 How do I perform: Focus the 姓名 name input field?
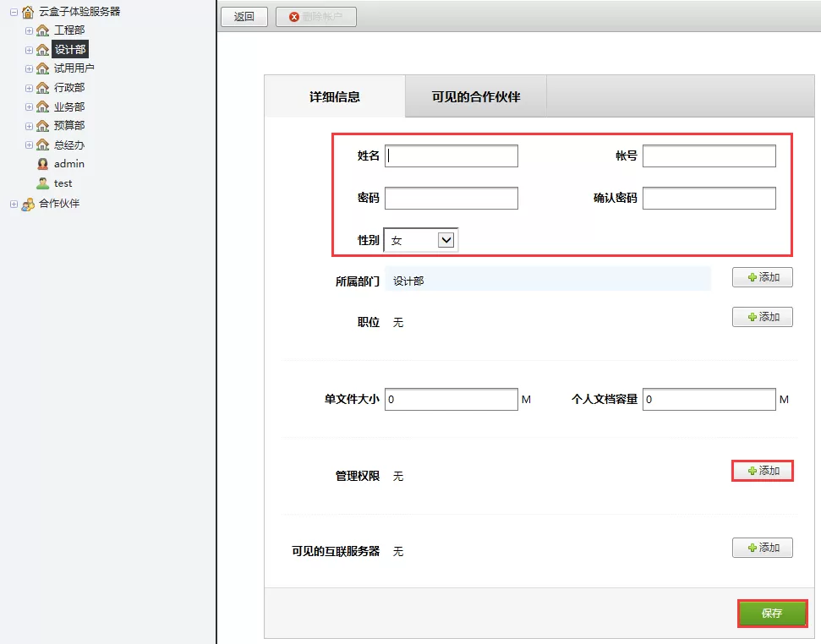point(452,156)
